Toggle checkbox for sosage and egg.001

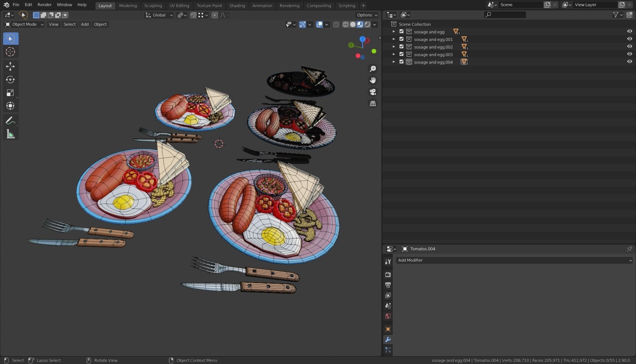[x=401, y=39]
